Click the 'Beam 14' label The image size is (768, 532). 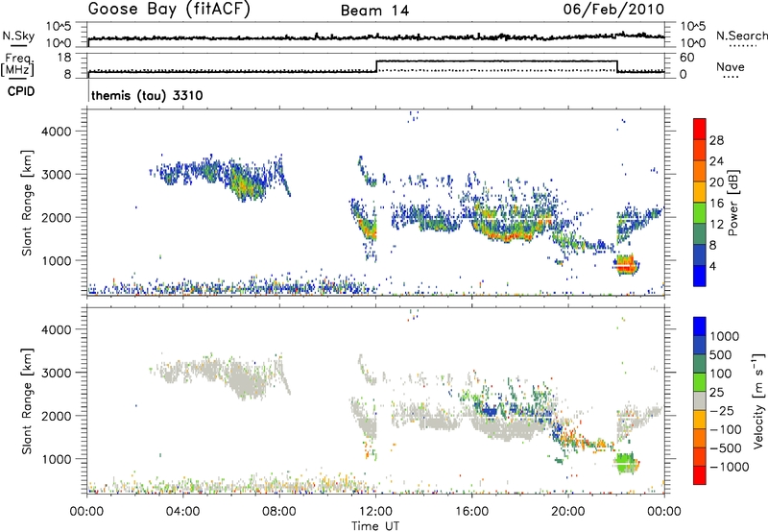pyautogui.click(x=374, y=11)
